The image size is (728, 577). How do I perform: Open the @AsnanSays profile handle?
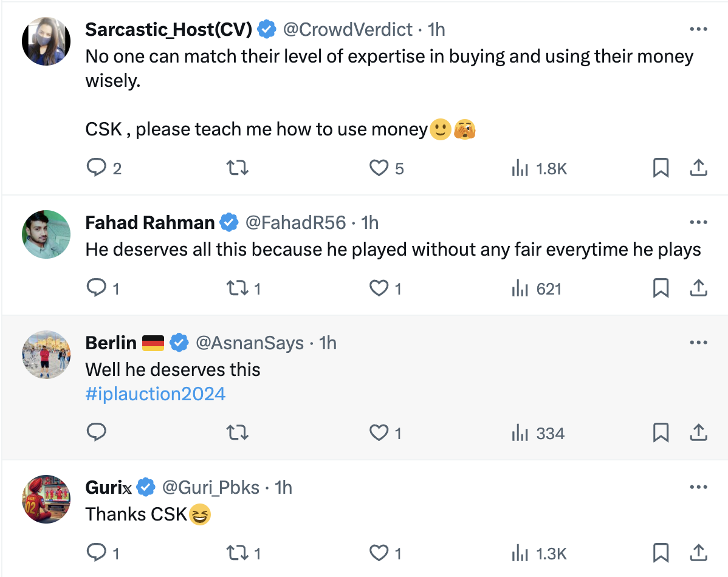point(249,343)
